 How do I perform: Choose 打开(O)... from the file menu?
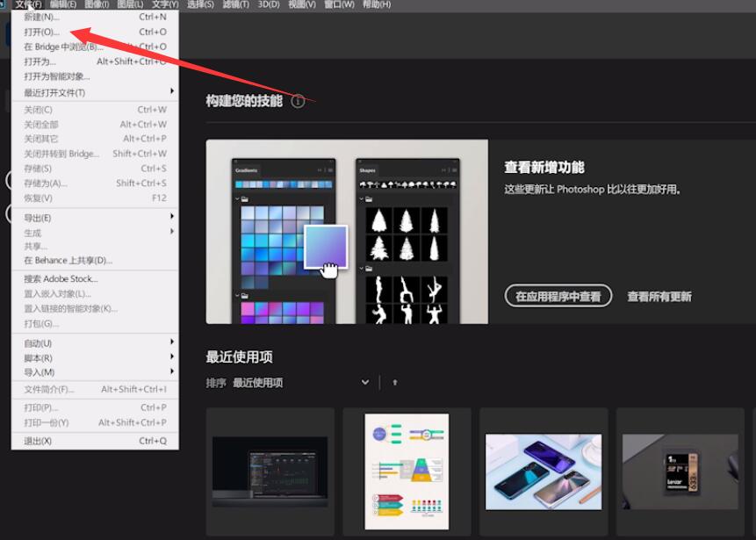pyautogui.click(x=95, y=32)
